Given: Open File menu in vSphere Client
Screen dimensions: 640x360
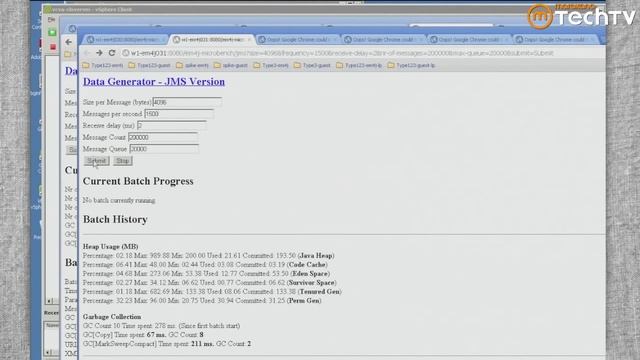Looking at the screenshot, I should pos(51,20).
